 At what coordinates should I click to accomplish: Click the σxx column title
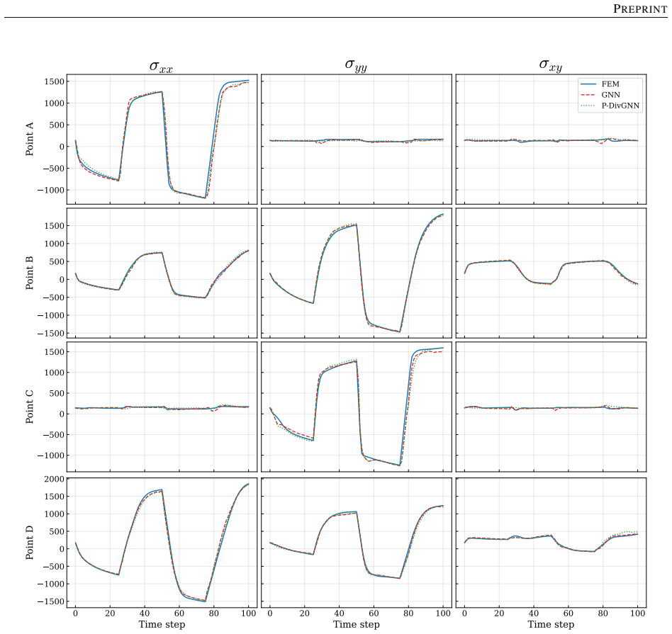(161, 67)
